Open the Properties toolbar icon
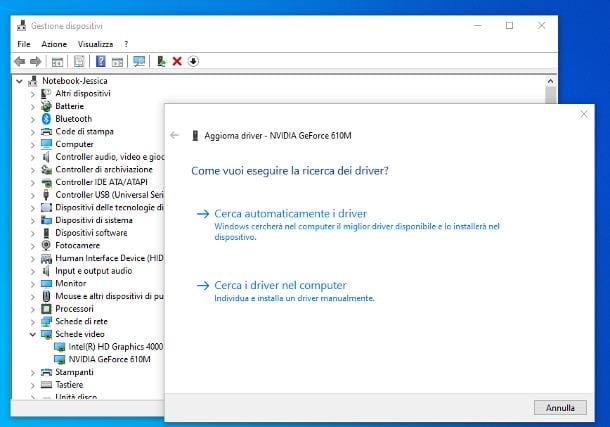 [79, 61]
